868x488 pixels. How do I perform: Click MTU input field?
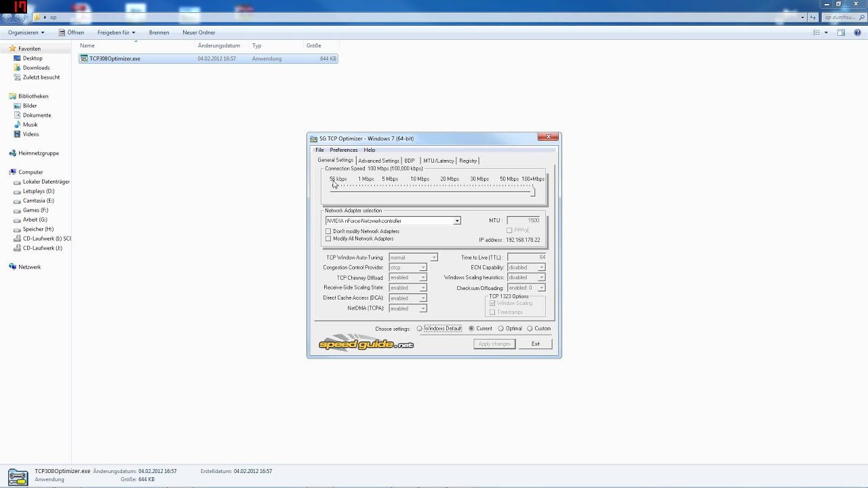point(524,220)
